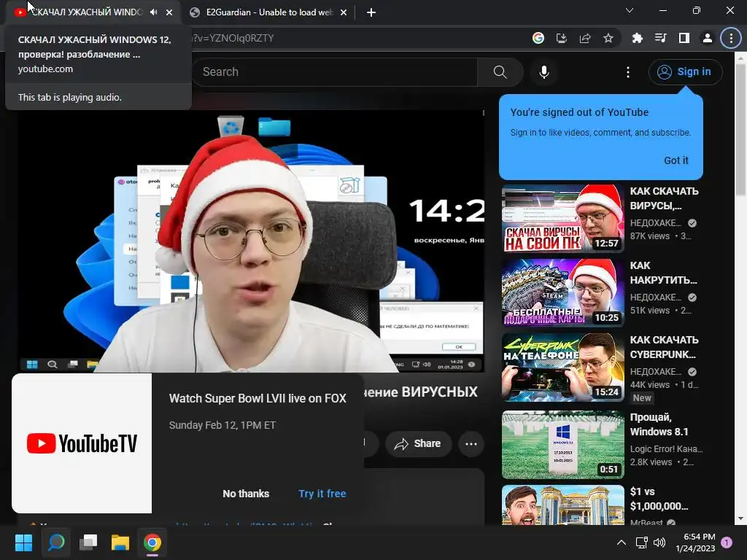Open the 15:24 Cyberpunk video thumbnail

pos(562,367)
